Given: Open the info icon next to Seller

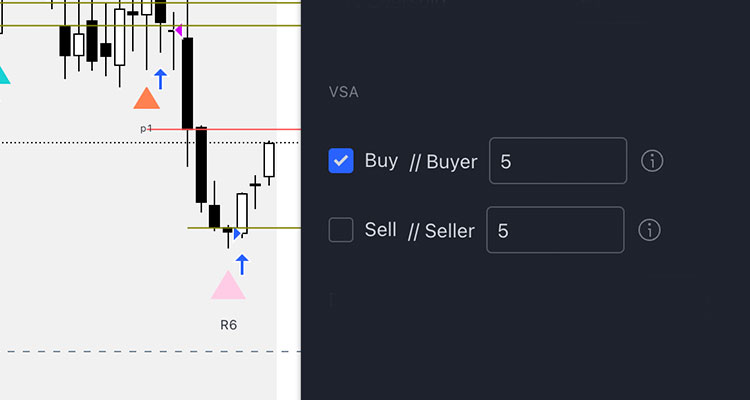Looking at the screenshot, I should pyautogui.click(x=650, y=230).
